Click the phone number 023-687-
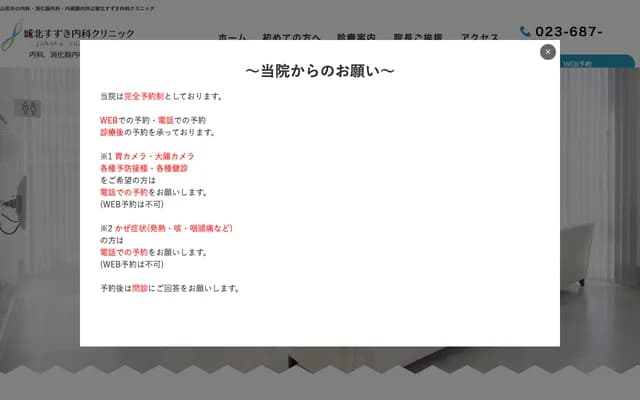 (569, 31)
